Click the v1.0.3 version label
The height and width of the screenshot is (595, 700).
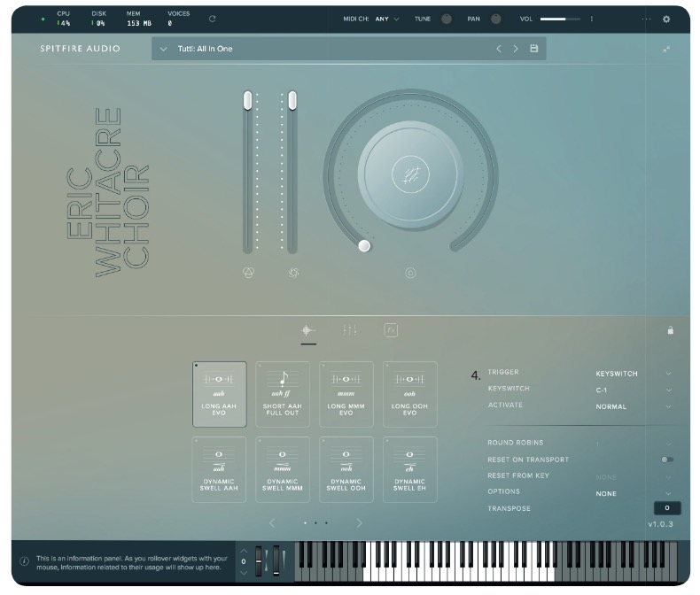pos(660,524)
